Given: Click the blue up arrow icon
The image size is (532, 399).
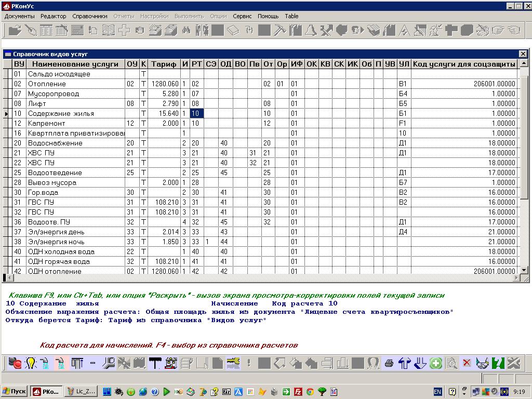Looking at the screenshot, I should 405,363.
